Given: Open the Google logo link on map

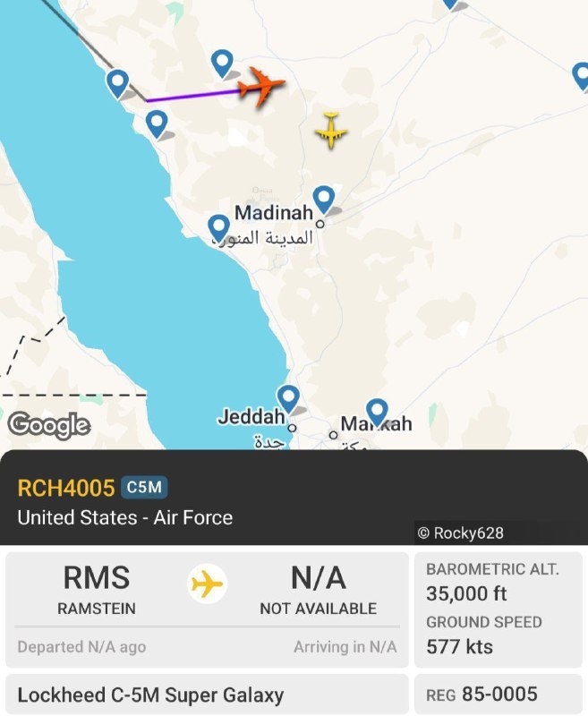Looking at the screenshot, I should (x=49, y=425).
